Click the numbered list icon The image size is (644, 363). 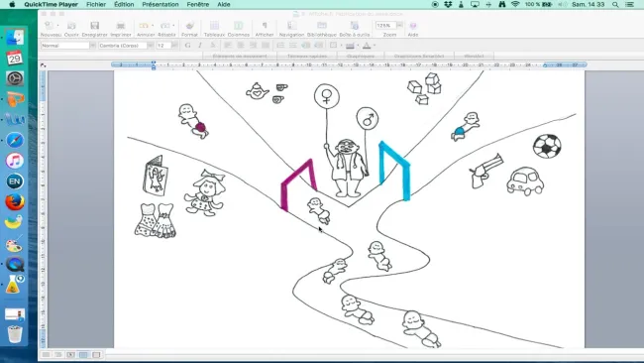point(280,46)
